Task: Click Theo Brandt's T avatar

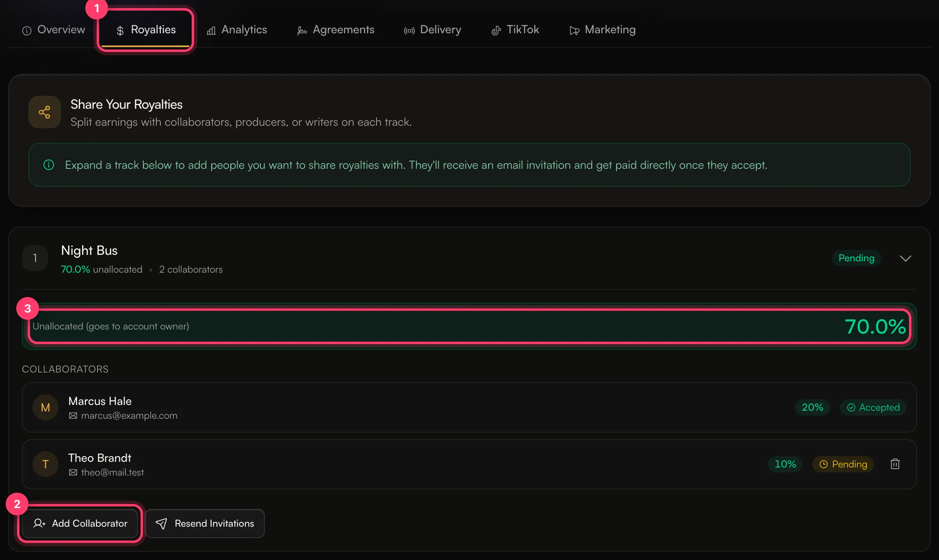Action: click(x=45, y=464)
